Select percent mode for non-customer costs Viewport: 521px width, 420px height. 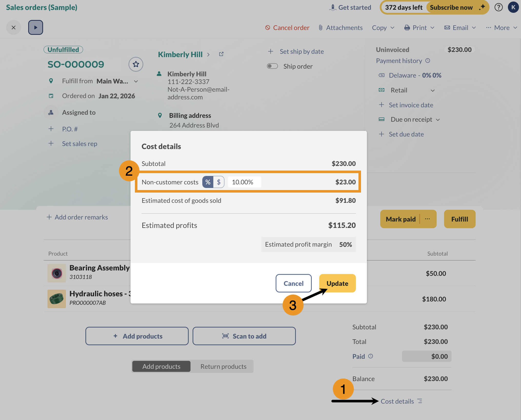(208, 182)
